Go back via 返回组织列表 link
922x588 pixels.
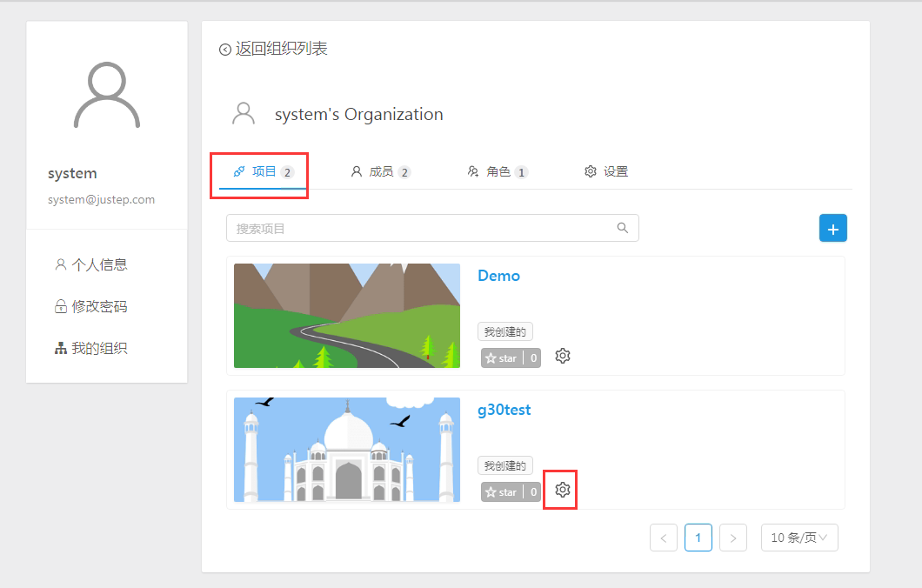pos(273,49)
